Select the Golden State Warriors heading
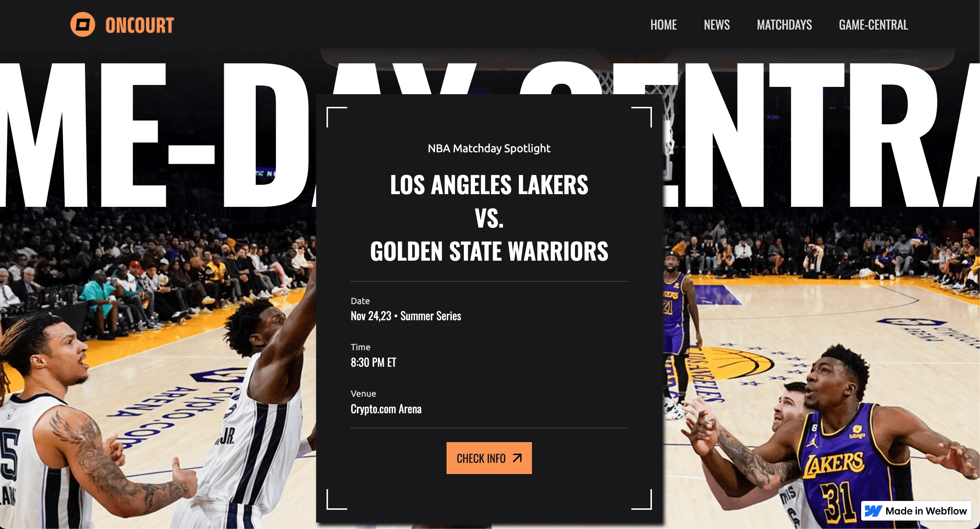The image size is (980, 529). [489, 251]
